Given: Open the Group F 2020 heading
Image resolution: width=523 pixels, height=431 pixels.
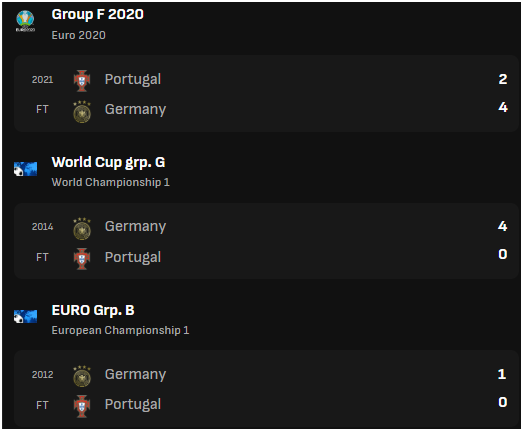Looking at the screenshot, I should [97, 14].
